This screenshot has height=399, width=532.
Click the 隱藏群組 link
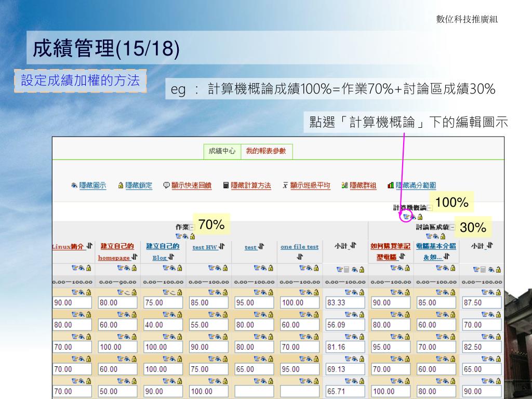click(x=363, y=185)
